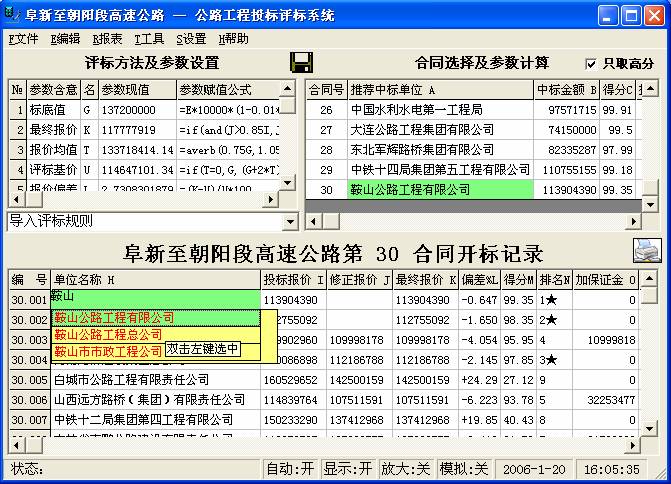Screen dimensions: 671x484
Task: Click up arrow of the parameter table scrollbar
Action: point(287,89)
